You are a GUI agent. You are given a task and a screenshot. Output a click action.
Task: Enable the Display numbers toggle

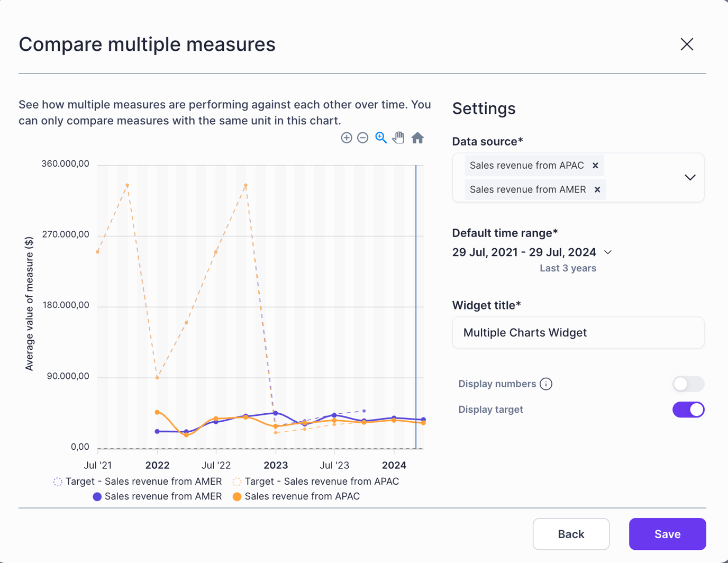pyautogui.click(x=688, y=384)
